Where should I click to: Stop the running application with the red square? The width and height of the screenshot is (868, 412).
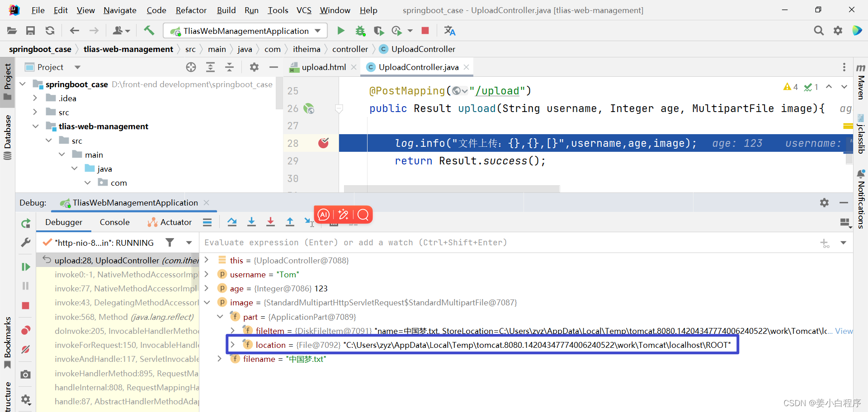pyautogui.click(x=425, y=30)
